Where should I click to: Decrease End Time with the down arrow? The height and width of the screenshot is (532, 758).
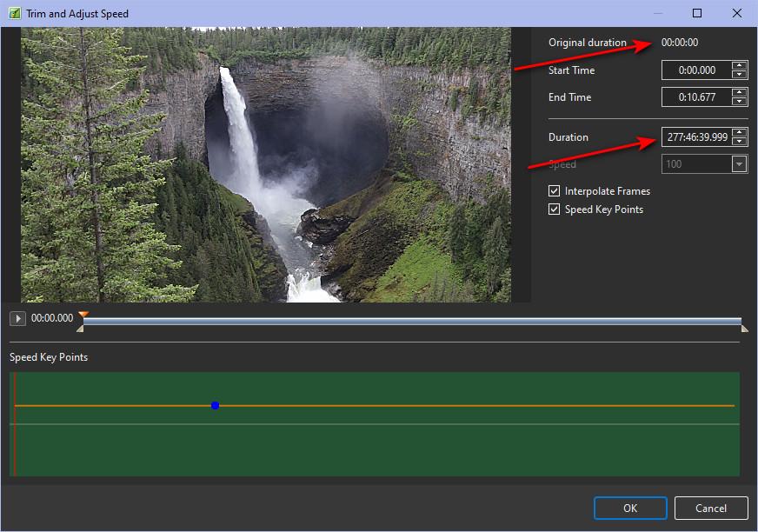tap(739, 102)
